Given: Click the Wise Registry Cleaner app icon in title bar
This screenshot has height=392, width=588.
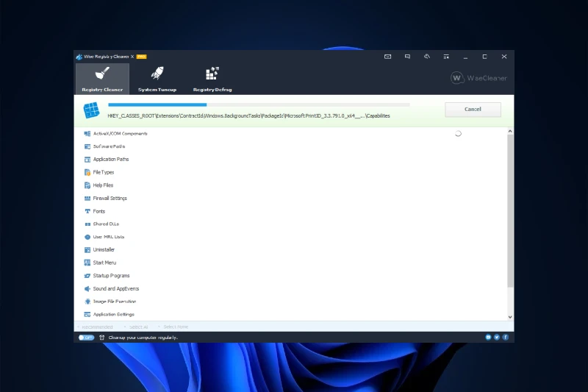Looking at the screenshot, I should coord(79,57).
